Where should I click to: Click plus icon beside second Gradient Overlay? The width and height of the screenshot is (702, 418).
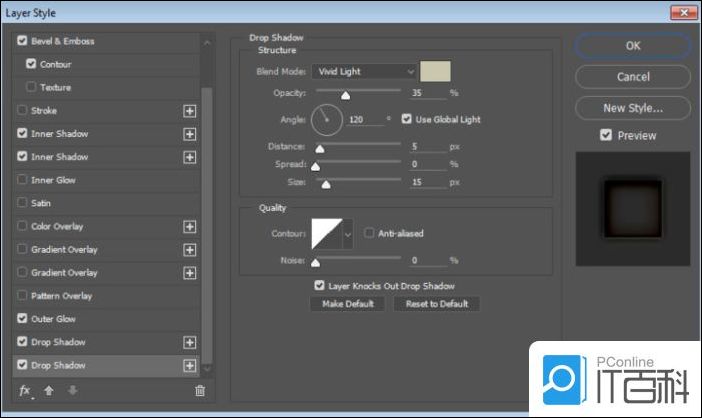coord(190,273)
